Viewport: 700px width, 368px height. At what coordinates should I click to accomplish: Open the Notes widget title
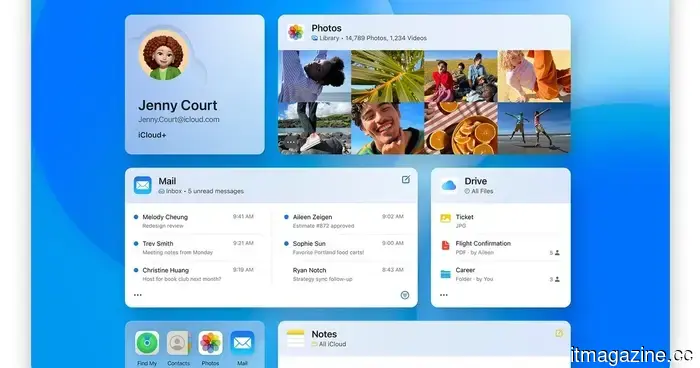[x=324, y=334]
